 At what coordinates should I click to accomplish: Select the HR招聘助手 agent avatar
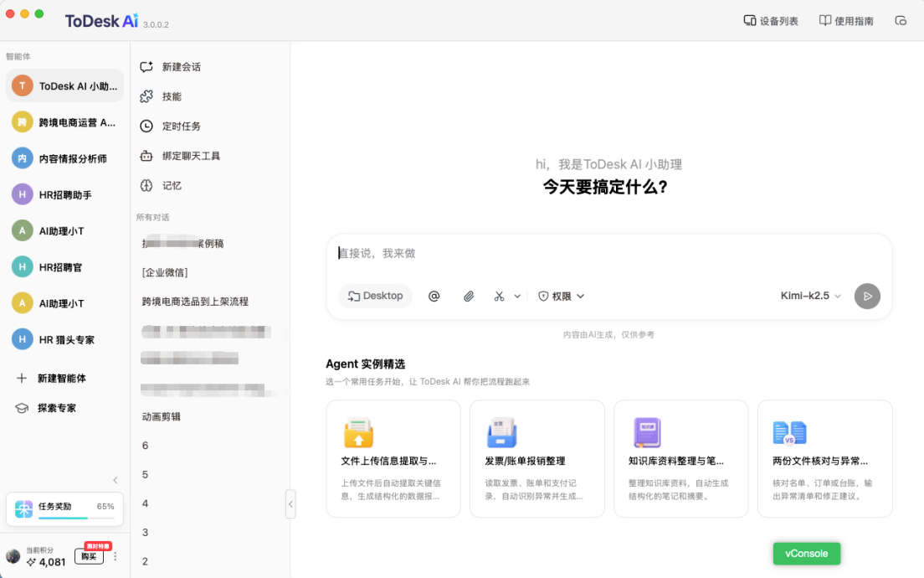23,194
